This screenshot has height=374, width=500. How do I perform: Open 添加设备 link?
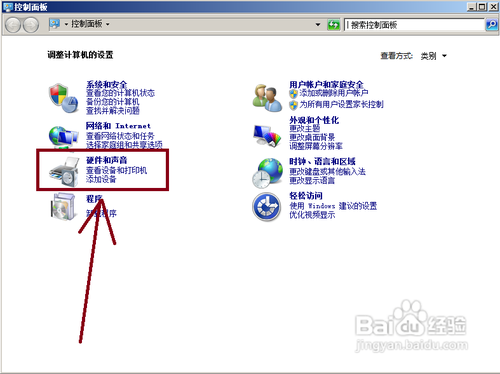pos(101,179)
